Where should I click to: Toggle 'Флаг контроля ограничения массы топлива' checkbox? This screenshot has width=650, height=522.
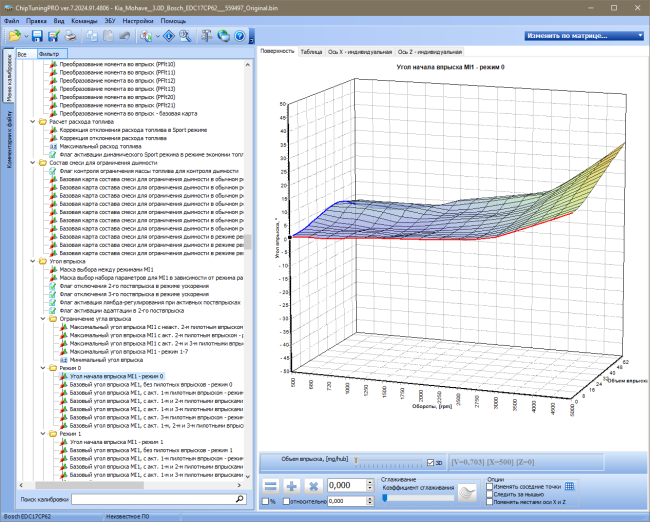pyautogui.click(x=53, y=171)
